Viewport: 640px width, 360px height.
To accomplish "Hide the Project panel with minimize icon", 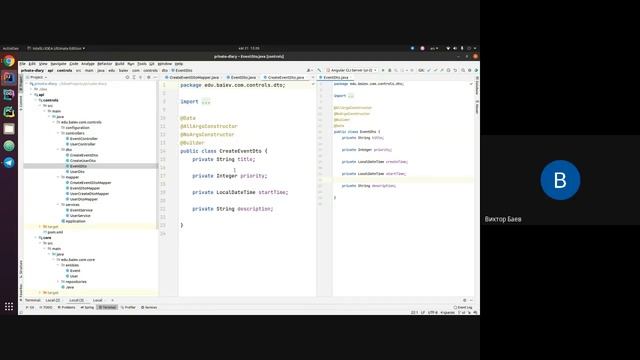I will [x=155, y=77].
